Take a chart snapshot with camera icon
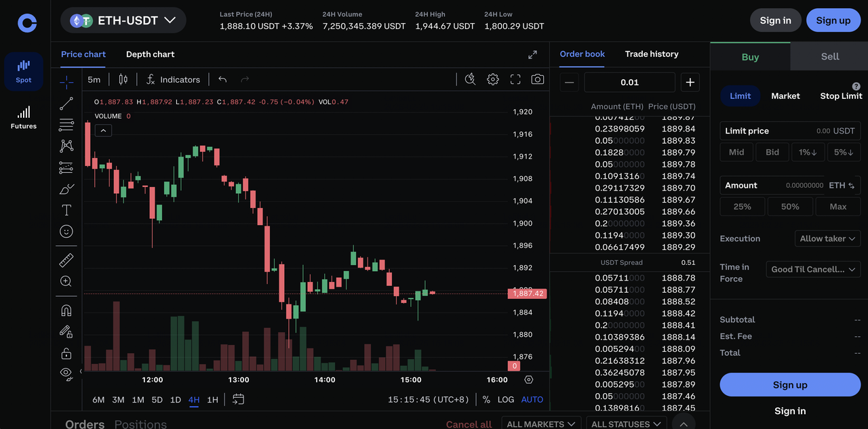Viewport: 868px width, 429px height. point(538,79)
